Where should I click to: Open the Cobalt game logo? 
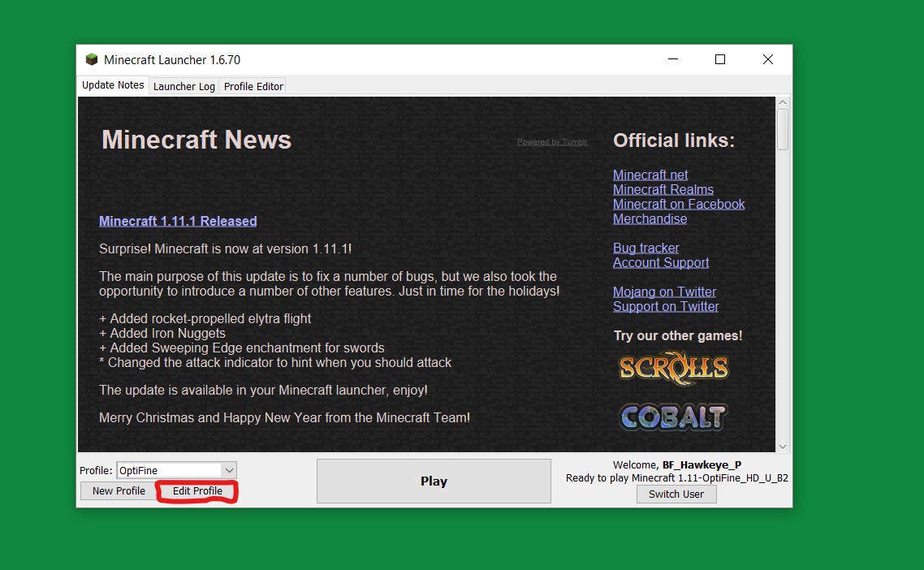pos(674,417)
